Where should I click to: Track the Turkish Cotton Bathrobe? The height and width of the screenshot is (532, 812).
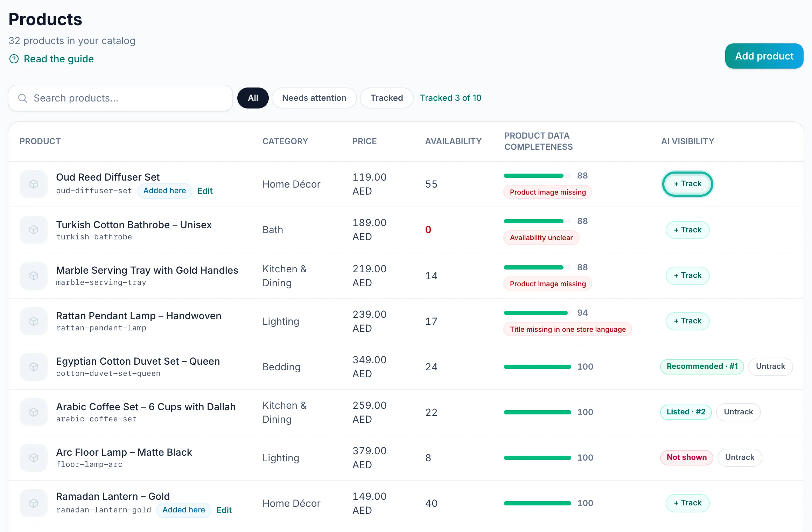tap(688, 230)
